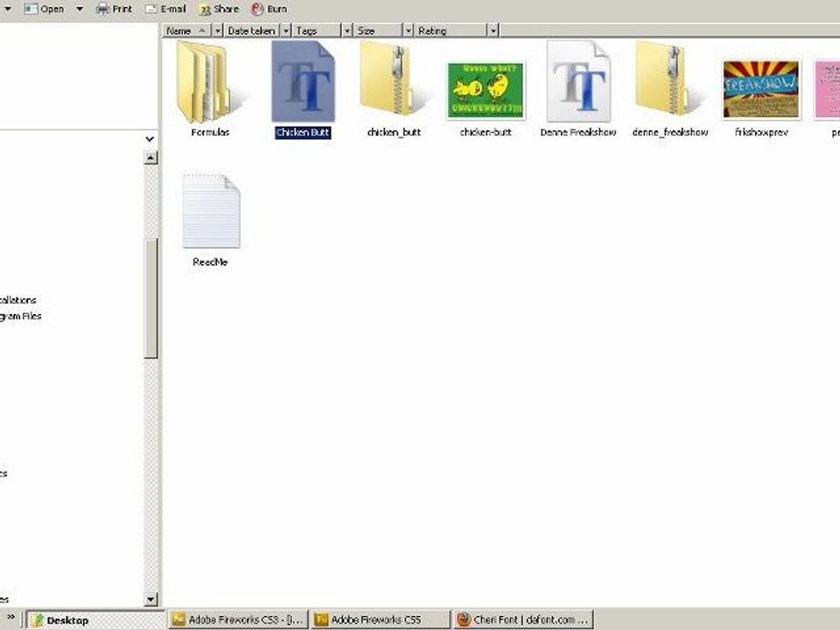Switch to Adobe Fireworks CS3 taskbar window
Image resolution: width=840 pixels, height=630 pixels.
click(238, 619)
